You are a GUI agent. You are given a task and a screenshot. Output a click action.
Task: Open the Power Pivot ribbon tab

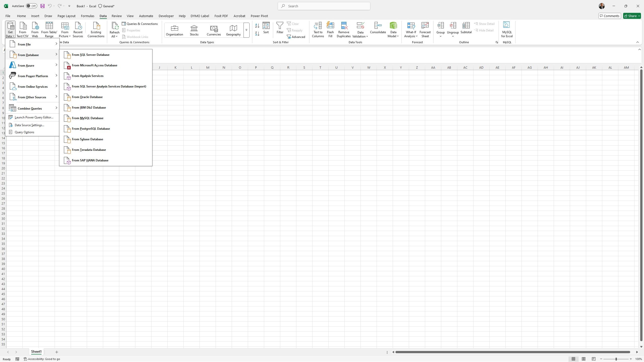coord(259,16)
